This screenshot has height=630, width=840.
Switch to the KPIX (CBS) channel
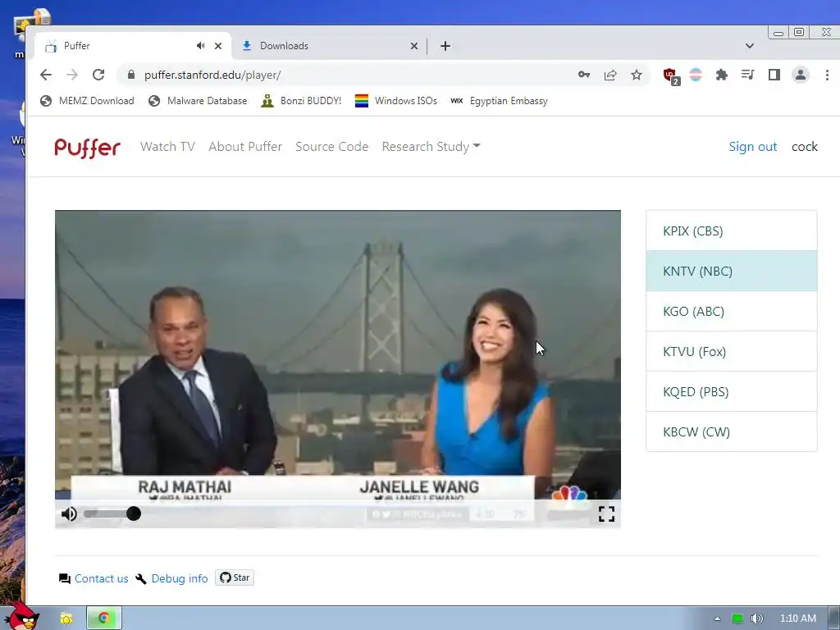(x=731, y=231)
